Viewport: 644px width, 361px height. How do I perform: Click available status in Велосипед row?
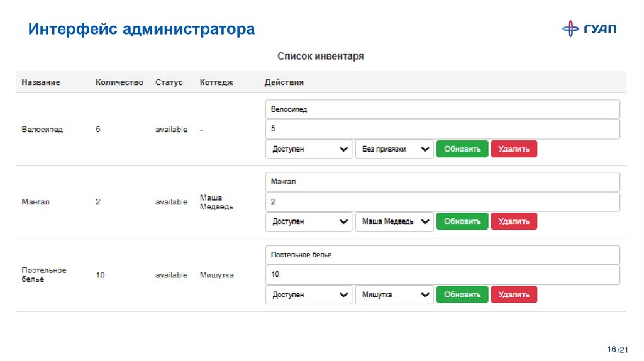tap(171, 130)
